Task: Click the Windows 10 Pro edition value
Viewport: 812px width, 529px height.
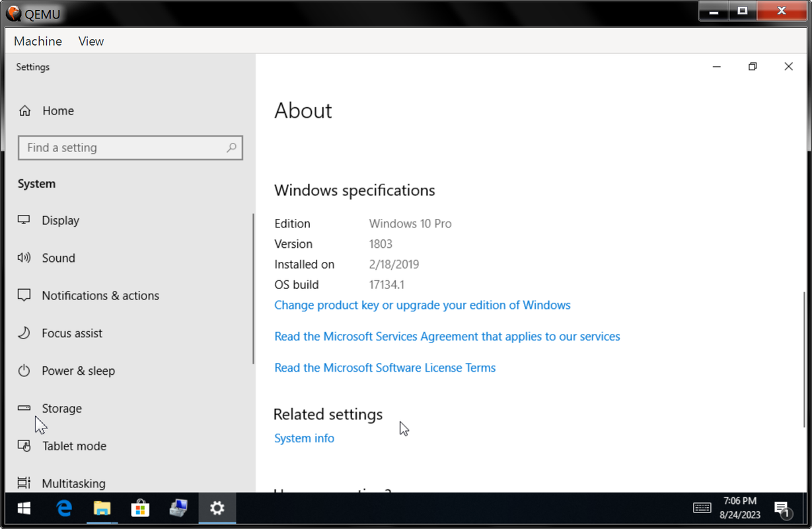Action: (410, 224)
